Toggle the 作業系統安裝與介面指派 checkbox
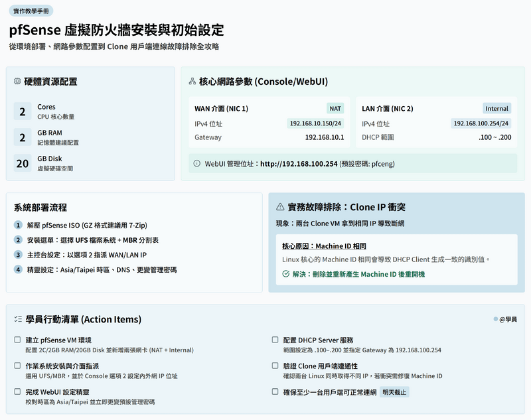This screenshot has height=420, width=531. [x=17, y=366]
